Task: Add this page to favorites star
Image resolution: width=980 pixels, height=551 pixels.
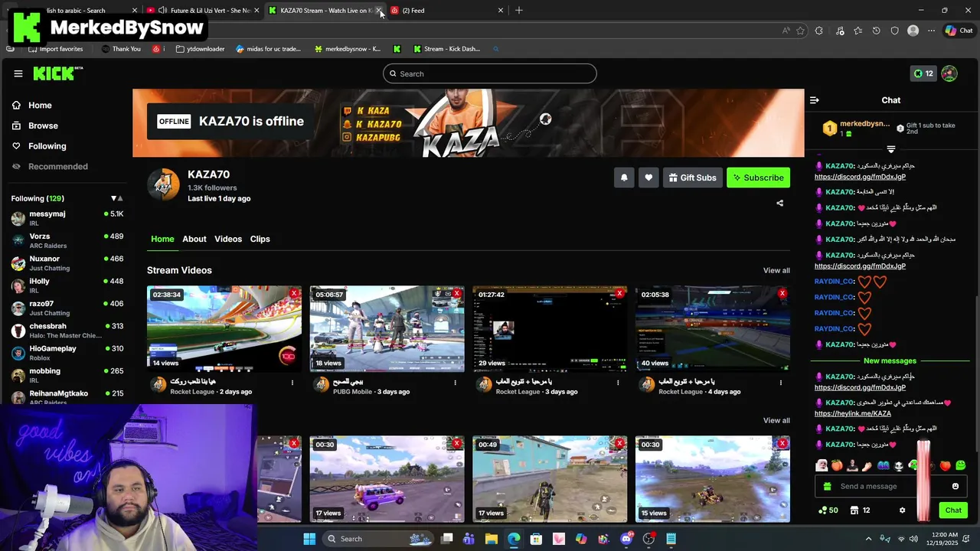Action: pos(800,31)
